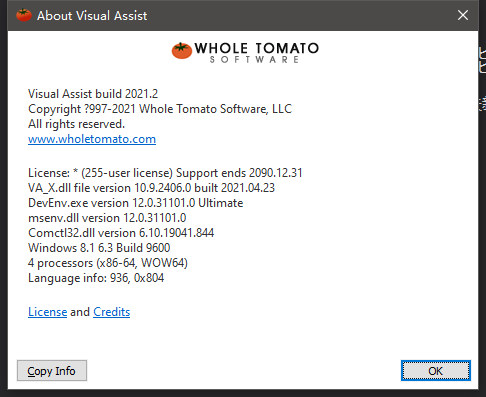The image size is (486, 397).
Task: Click the Language info 936 line
Action: point(96,278)
